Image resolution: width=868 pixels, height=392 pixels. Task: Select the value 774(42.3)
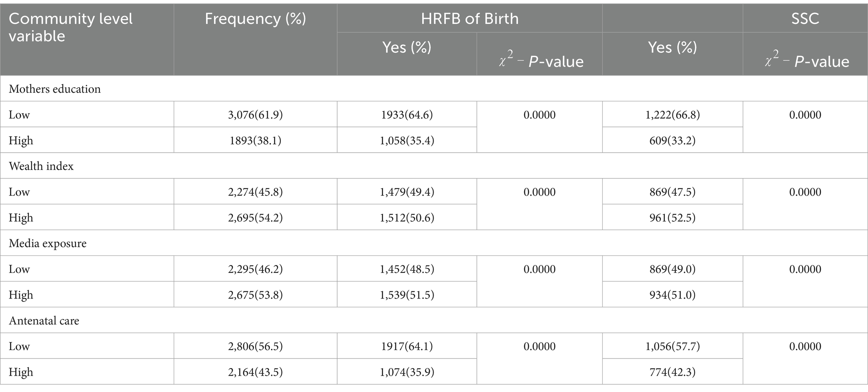pyautogui.click(x=672, y=372)
